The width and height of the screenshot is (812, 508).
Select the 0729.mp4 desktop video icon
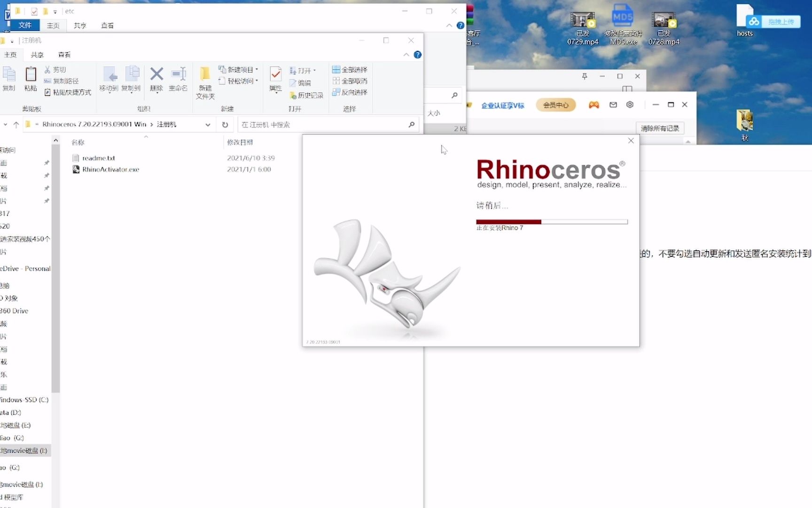[x=583, y=28]
